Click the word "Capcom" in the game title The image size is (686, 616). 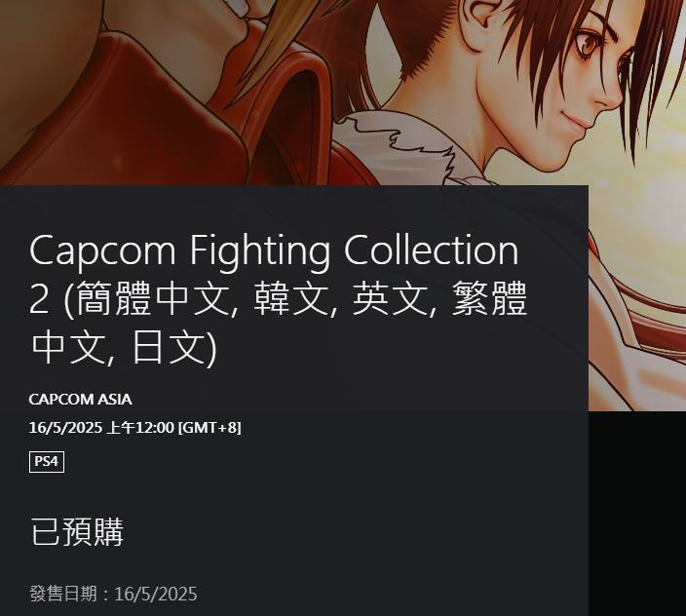(x=102, y=250)
